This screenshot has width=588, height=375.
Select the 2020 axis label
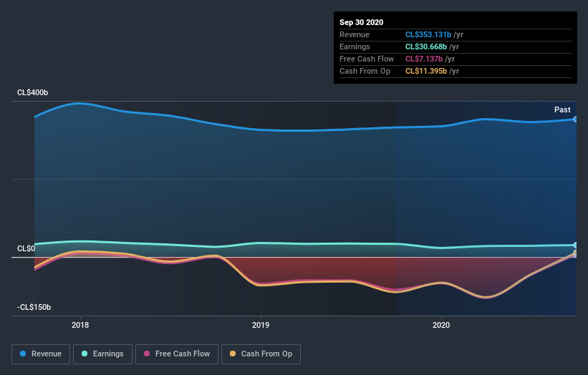tap(441, 325)
